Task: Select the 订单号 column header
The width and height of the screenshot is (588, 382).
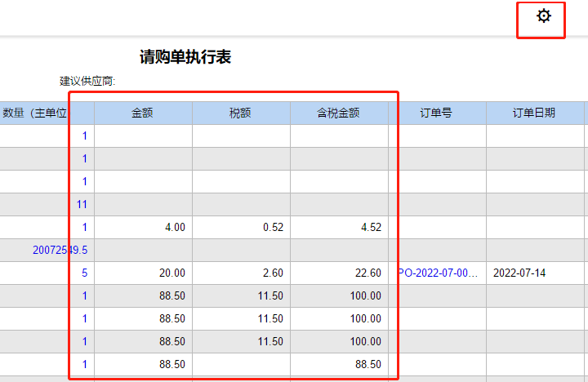Action: pos(436,113)
